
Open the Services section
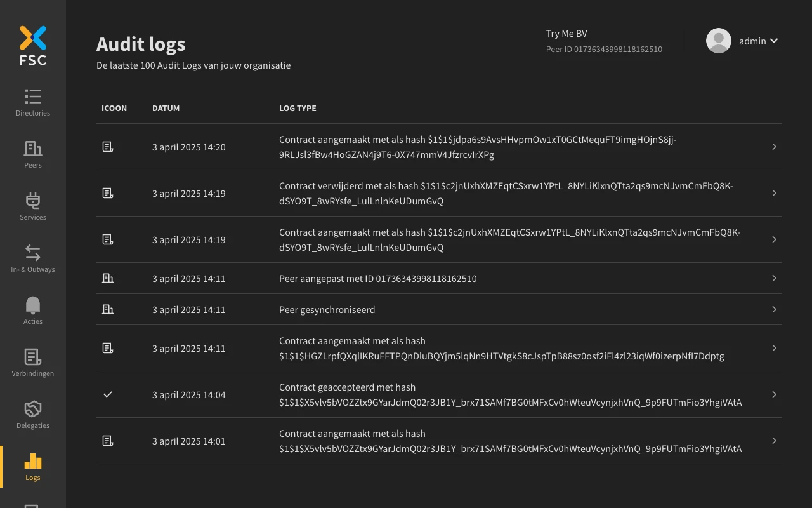pyautogui.click(x=32, y=204)
